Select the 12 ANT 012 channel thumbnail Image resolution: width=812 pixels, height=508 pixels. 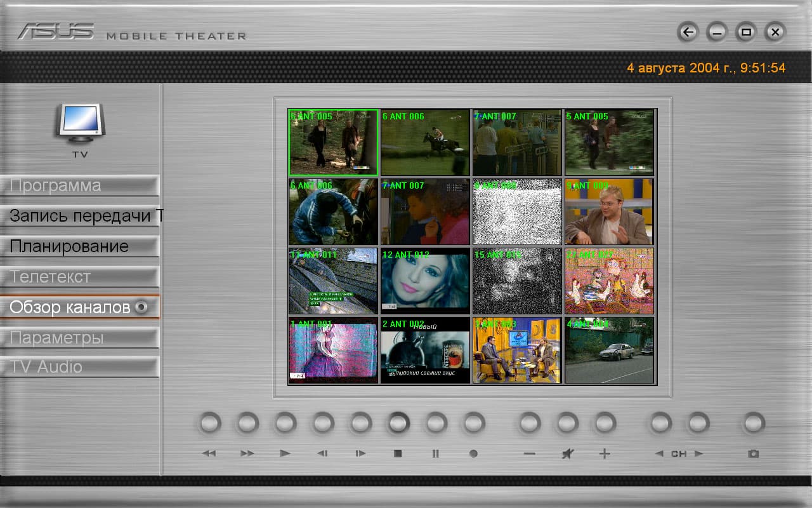point(425,281)
